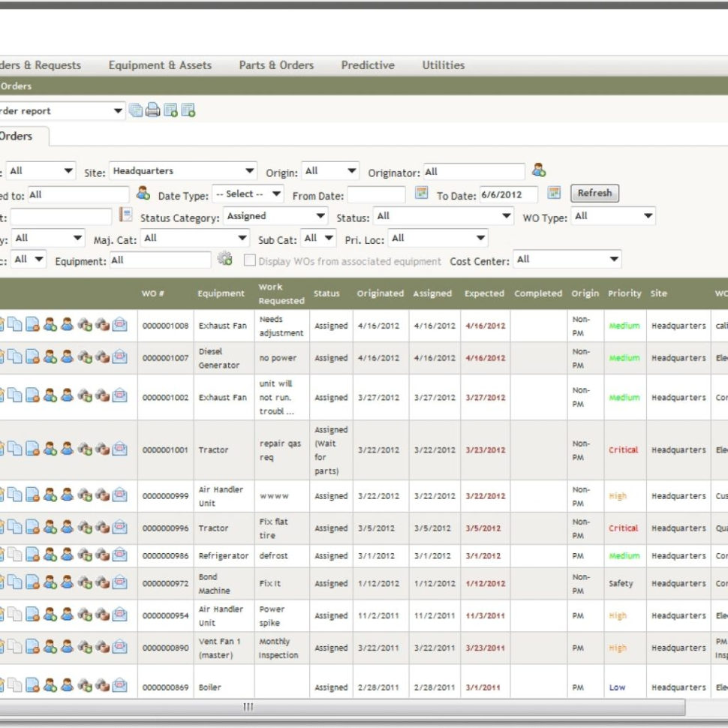The image size is (728, 728).
Task: Enable Display WOs from associated equipment
Action: [250, 260]
